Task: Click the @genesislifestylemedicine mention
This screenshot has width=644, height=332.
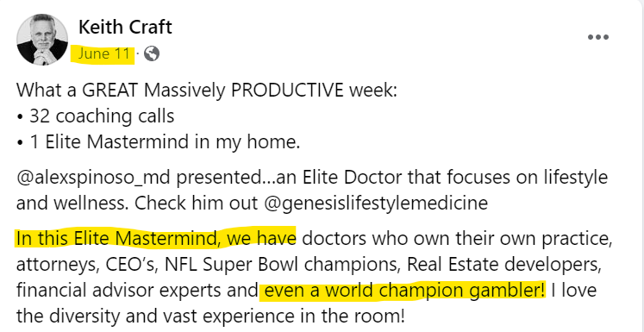Action: (x=376, y=204)
